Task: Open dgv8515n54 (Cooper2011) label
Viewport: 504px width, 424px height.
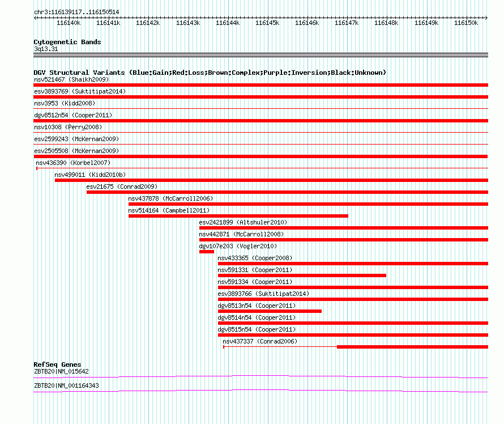Action: (257, 329)
